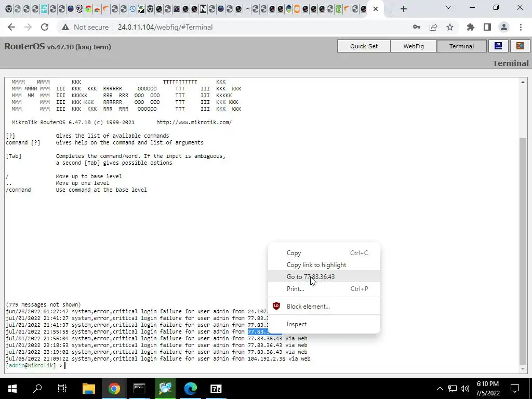Open File Explorer from the taskbar

point(88,389)
